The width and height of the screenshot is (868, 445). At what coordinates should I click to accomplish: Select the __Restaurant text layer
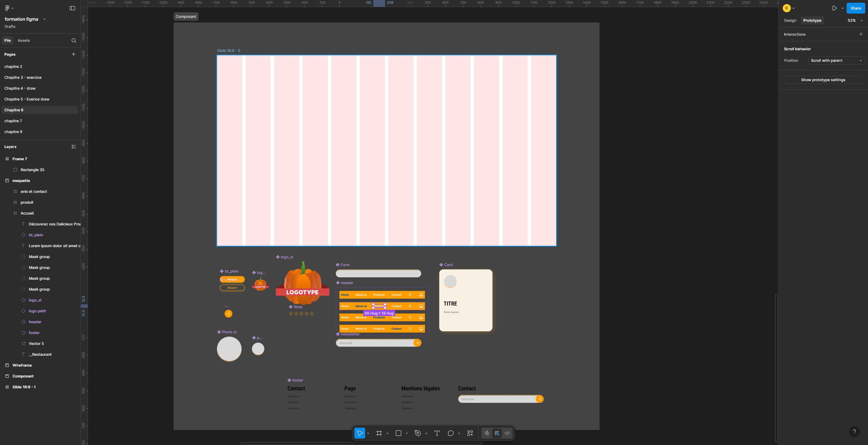pos(40,354)
